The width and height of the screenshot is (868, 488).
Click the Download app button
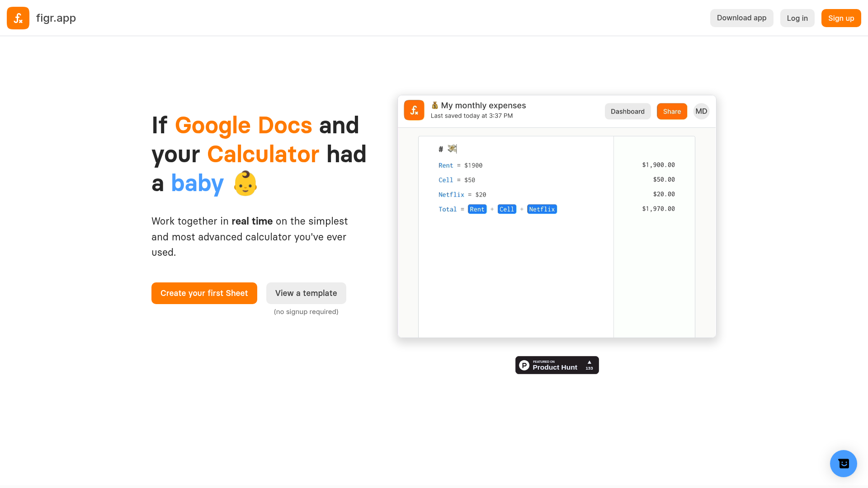pyautogui.click(x=741, y=18)
